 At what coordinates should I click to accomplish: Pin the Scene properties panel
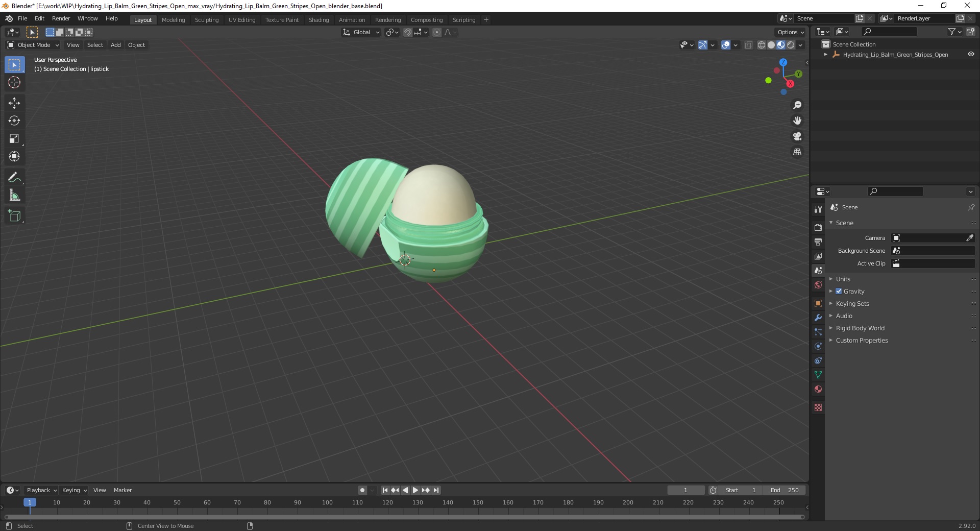971,207
